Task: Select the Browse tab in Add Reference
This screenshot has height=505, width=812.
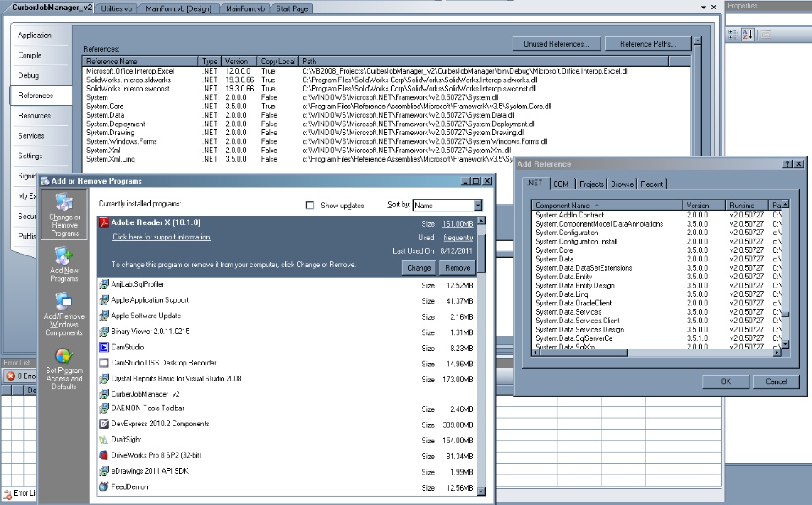Action: 622,184
